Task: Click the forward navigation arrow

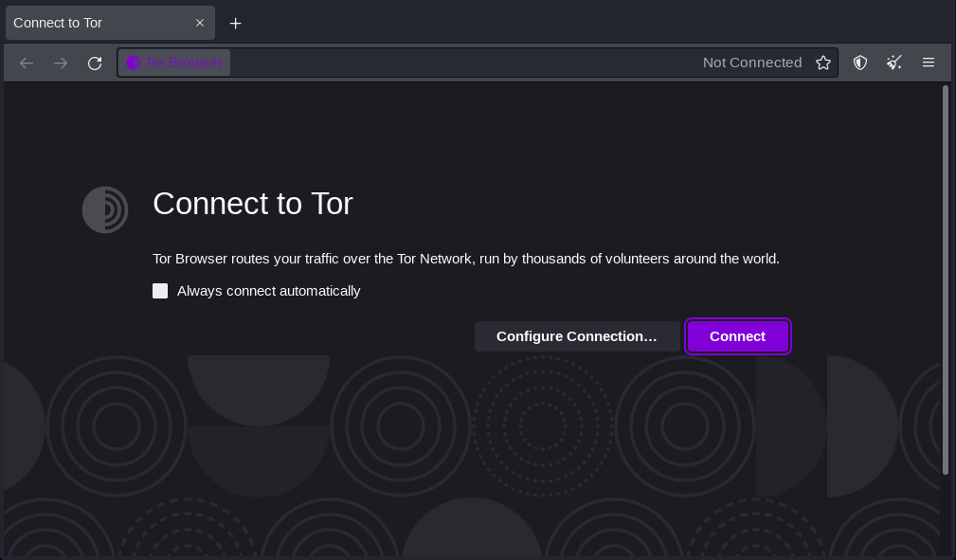Action: [x=61, y=63]
